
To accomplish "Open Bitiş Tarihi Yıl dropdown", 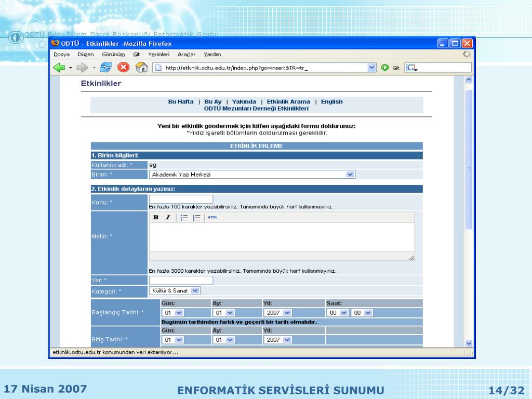I will coord(277,340).
